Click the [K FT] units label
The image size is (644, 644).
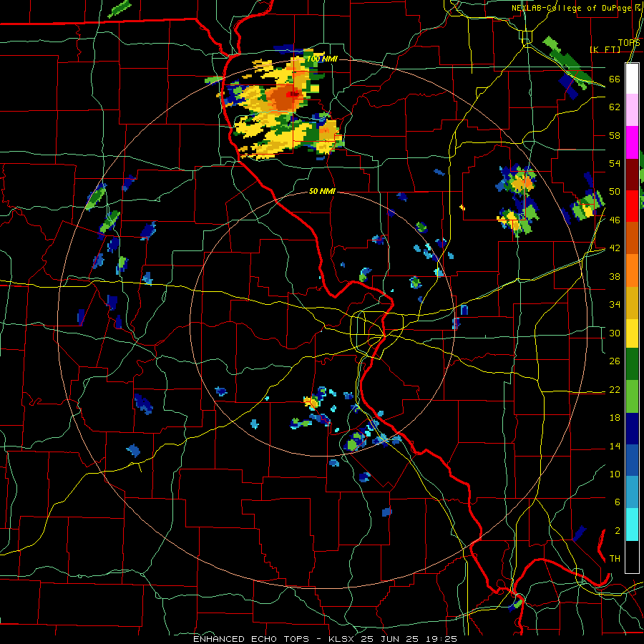tap(605, 49)
